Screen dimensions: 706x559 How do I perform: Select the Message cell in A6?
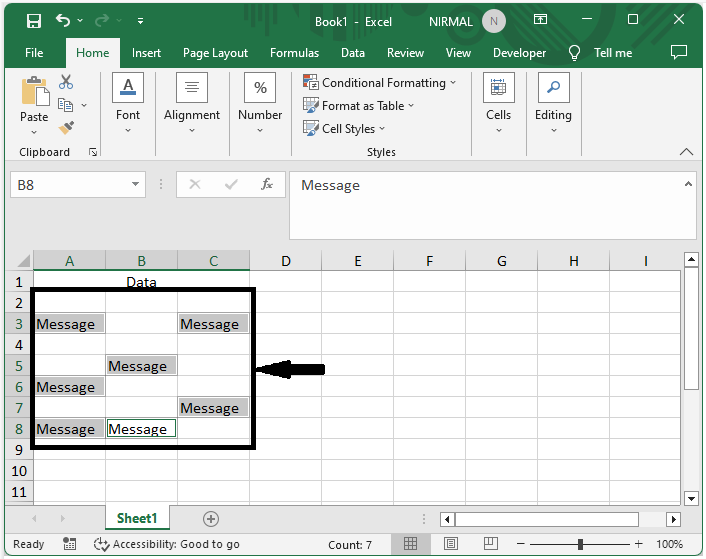pyautogui.click(x=69, y=387)
